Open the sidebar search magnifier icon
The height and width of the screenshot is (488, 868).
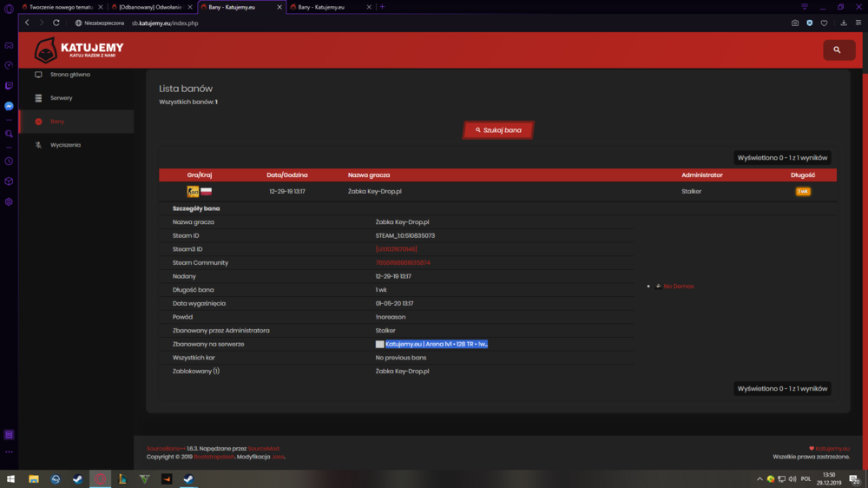9,134
